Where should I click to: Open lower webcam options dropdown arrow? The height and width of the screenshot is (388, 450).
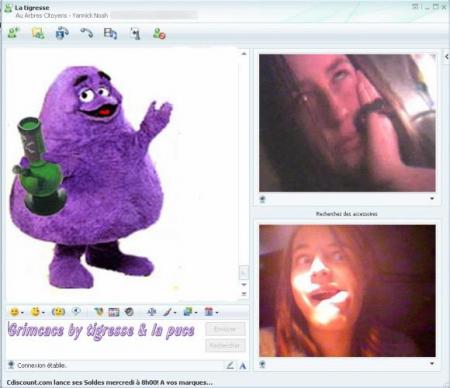point(432,363)
